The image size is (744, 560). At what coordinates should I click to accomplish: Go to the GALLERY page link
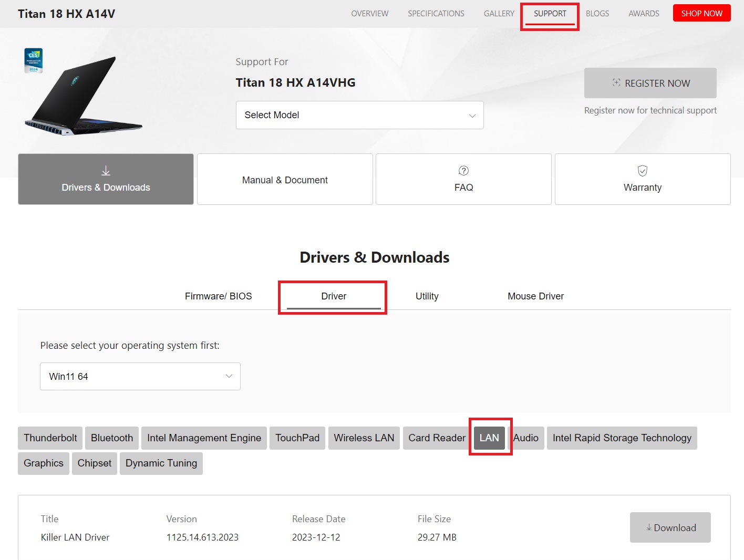click(x=499, y=14)
